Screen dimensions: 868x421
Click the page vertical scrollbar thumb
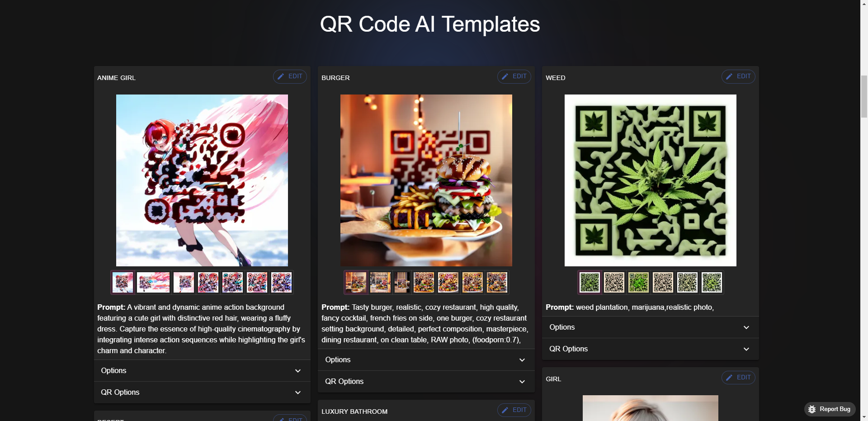(864, 96)
